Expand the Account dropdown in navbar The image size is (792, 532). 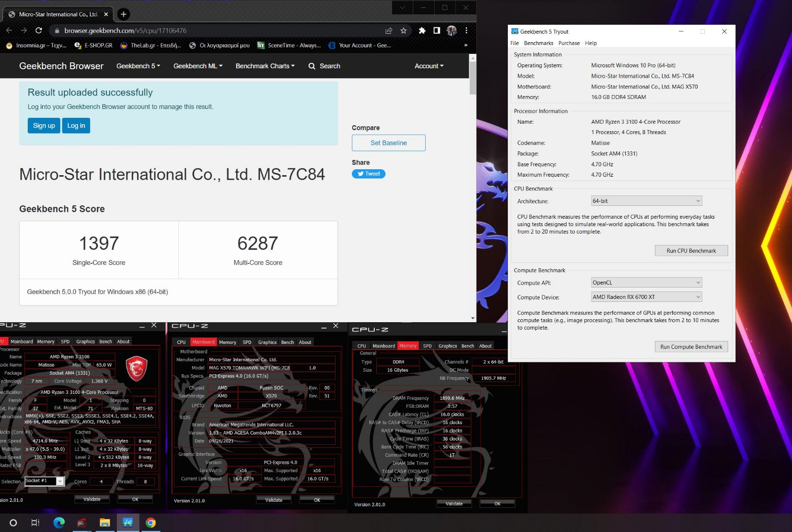[x=429, y=66]
